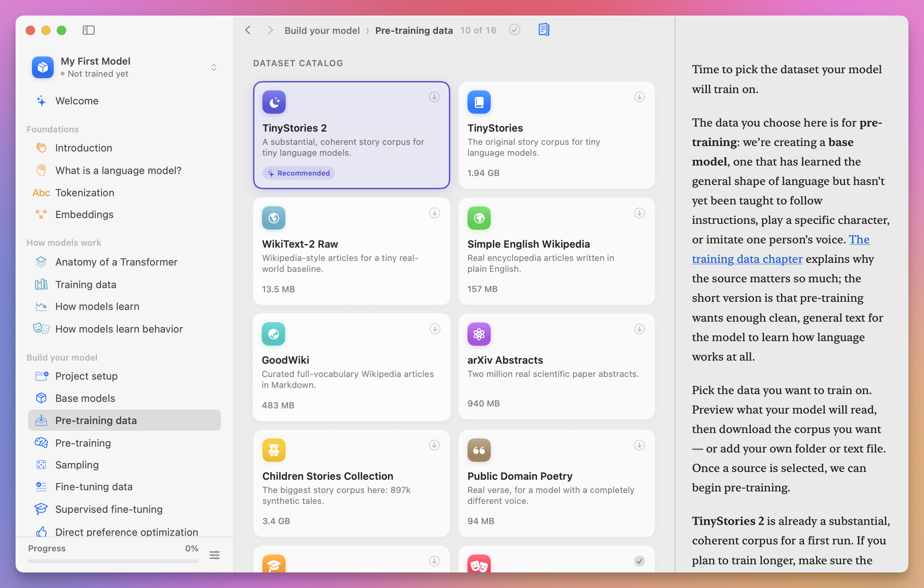Click the My First Model cube icon
This screenshot has width=924, height=588.
click(43, 67)
